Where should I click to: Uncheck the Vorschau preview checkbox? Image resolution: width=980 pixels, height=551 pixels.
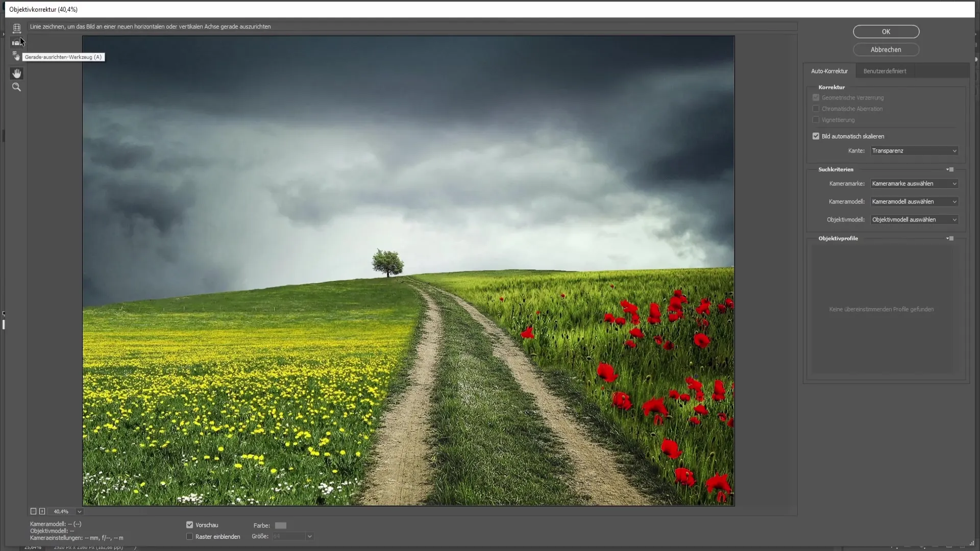(x=189, y=525)
